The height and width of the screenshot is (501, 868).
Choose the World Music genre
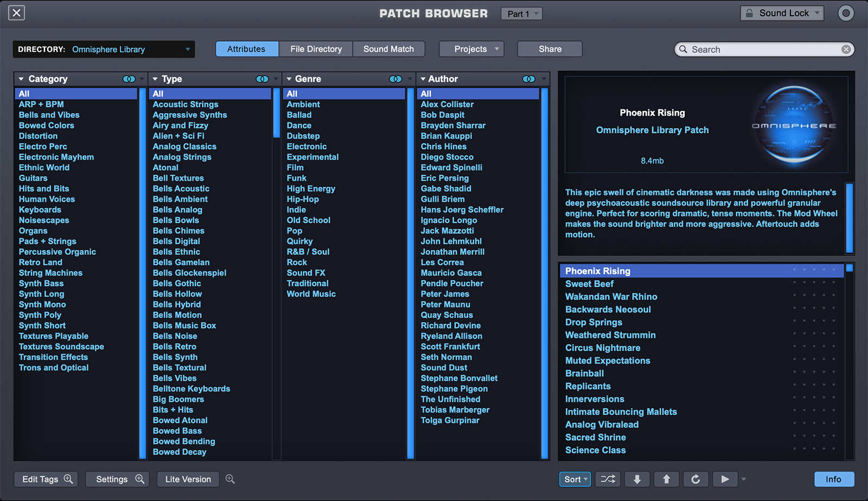pyautogui.click(x=311, y=294)
